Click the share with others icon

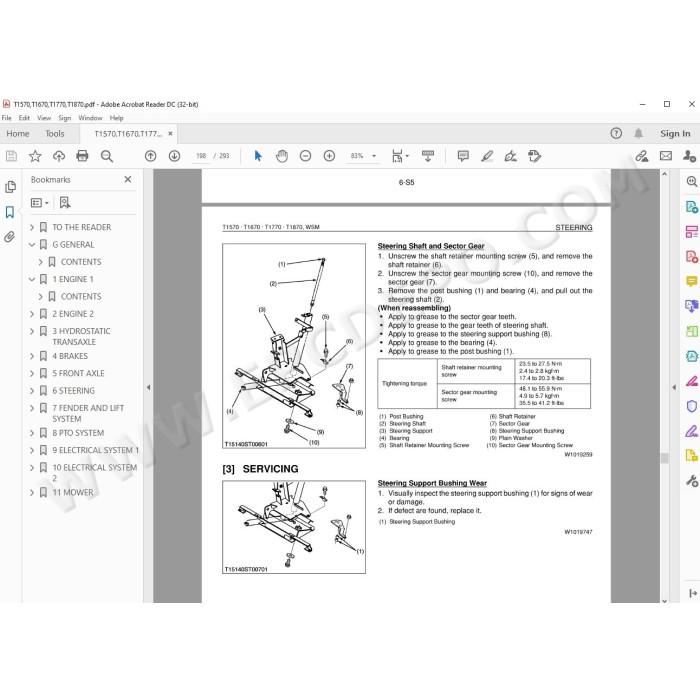[x=689, y=156]
